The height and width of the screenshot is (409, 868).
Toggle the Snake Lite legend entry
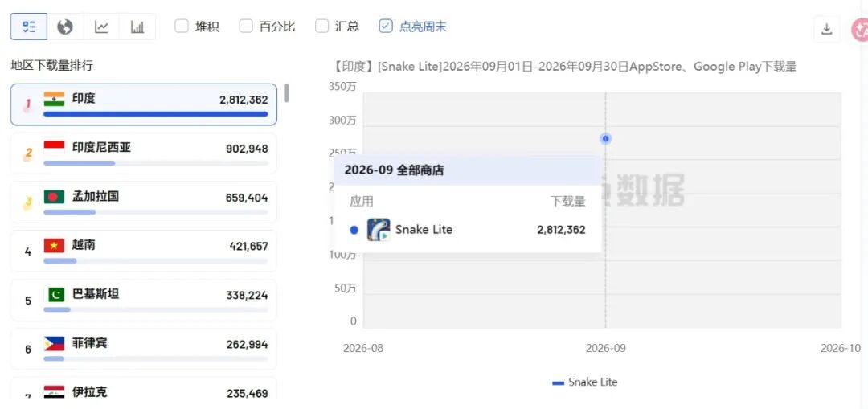coord(584,382)
